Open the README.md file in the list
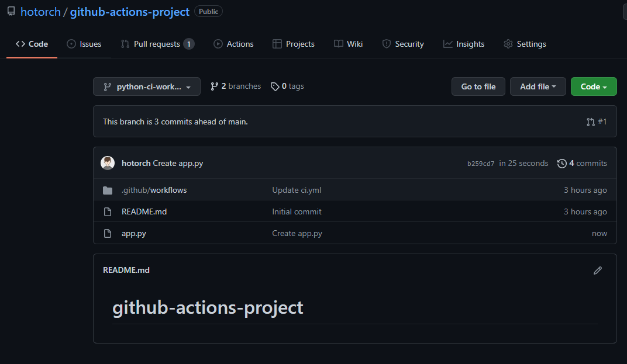Viewport: 627px width, 364px height. tap(144, 212)
